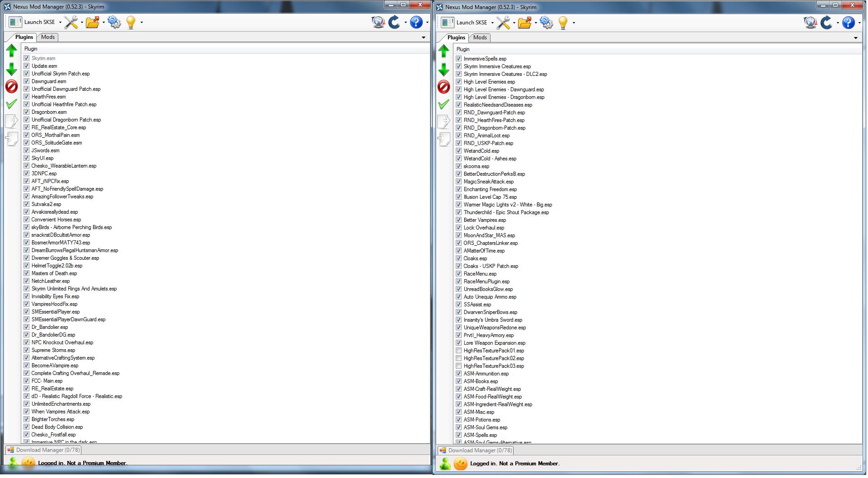Move plugin down with green arrow, right window
Image resolution: width=868 pixels, height=478 pixels.
(444, 69)
